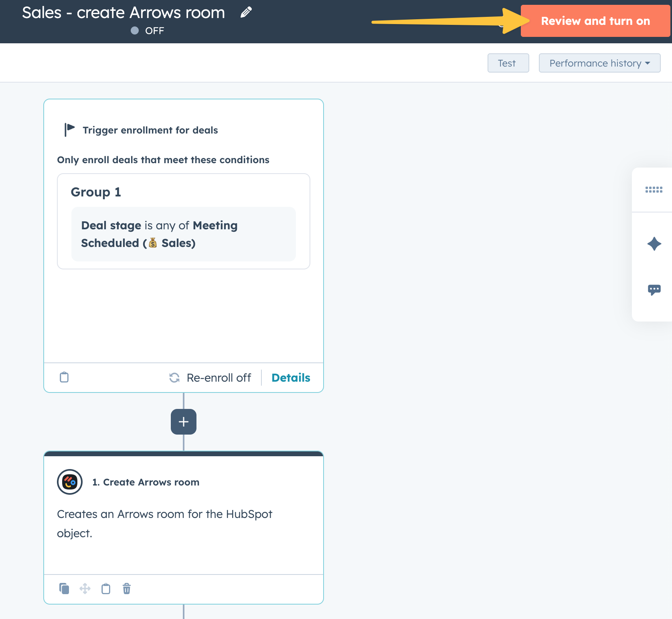Duplicate the Create Arrows room action
This screenshot has width=672, height=619.
tap(64, 589)
